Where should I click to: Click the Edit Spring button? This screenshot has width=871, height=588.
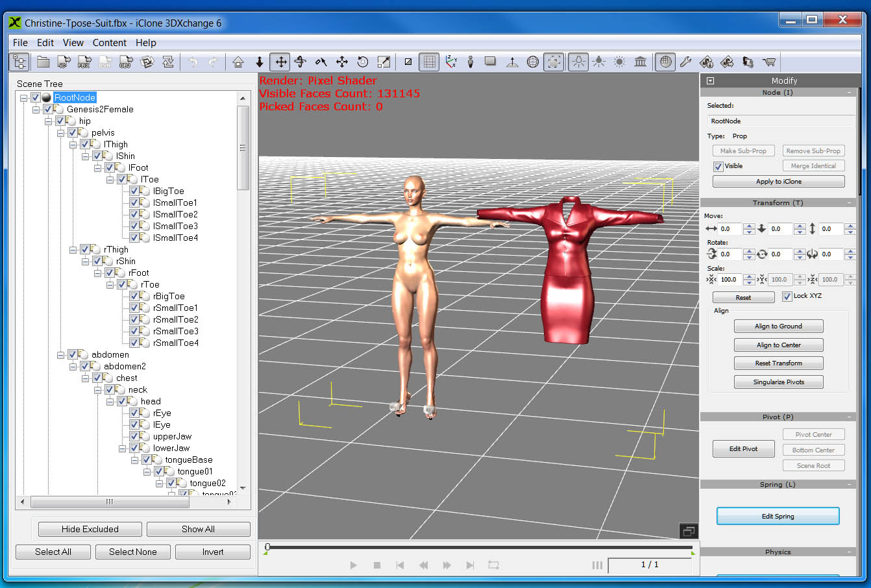(x=778, y=517)
